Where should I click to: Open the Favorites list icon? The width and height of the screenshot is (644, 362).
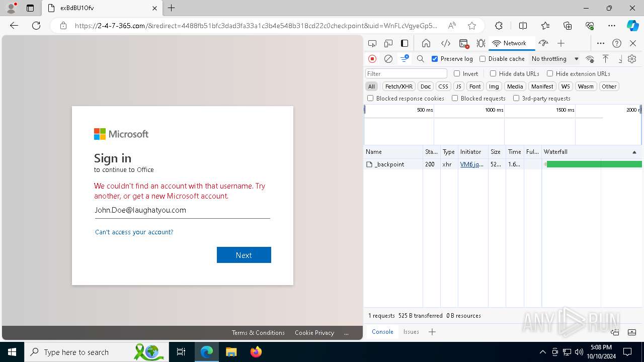(545, 26)
